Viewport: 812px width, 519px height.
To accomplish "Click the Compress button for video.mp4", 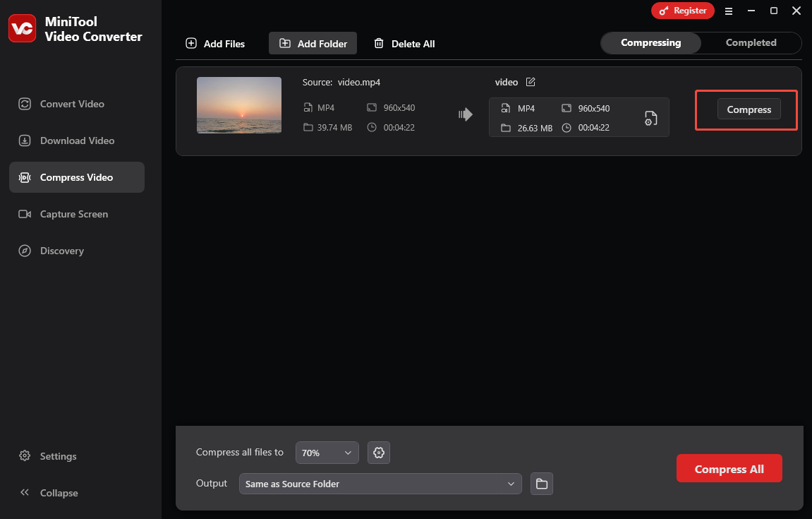I will click(x=749, y=109).
